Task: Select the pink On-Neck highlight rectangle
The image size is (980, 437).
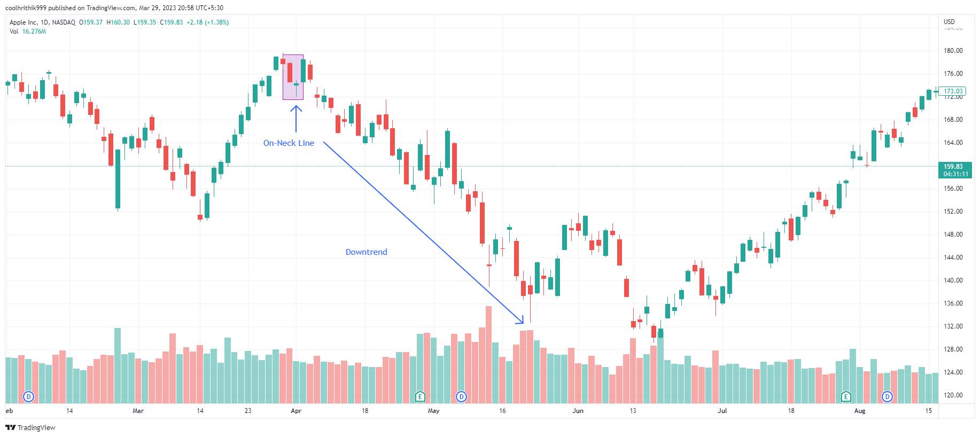Action: coord(293,77)
